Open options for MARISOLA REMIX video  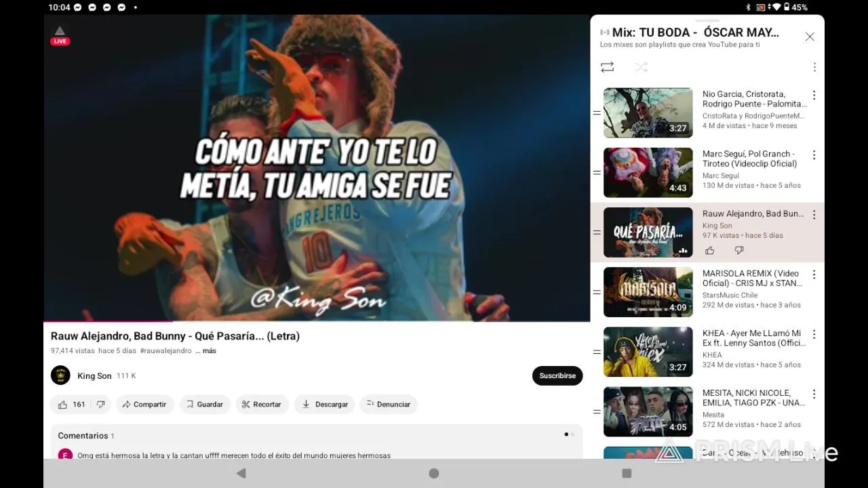pyautogui.click(x=814, y=274)
